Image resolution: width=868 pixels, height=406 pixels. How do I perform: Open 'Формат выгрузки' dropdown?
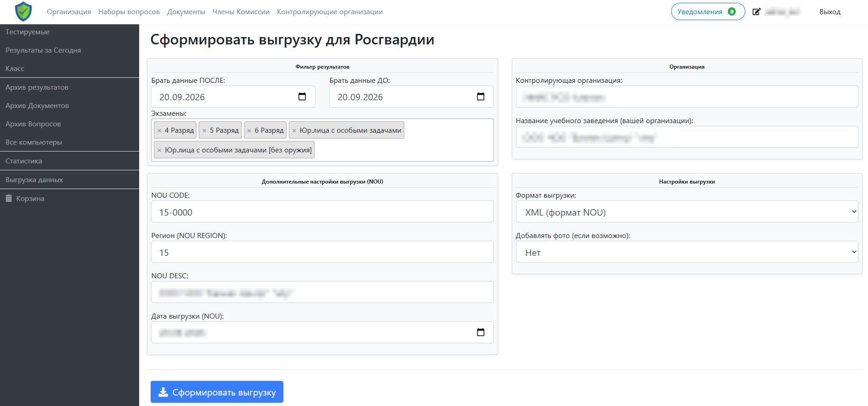pyautogui.click(x=687, y=212)
